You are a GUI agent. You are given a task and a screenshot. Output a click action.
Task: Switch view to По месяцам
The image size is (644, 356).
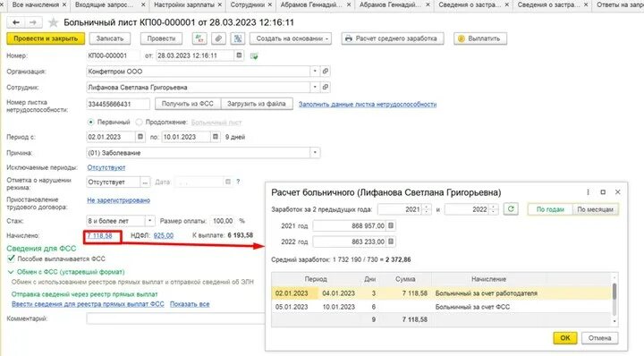click(x=595, y=209)
